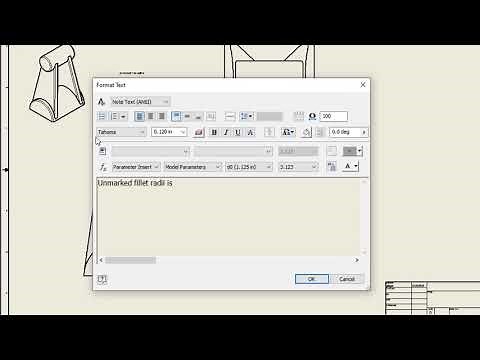Click the horizontal scrollbar right arrow

point(357,260)
